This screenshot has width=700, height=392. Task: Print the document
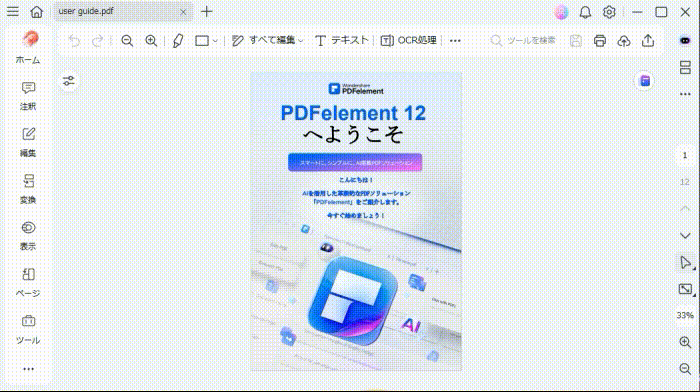600,41
